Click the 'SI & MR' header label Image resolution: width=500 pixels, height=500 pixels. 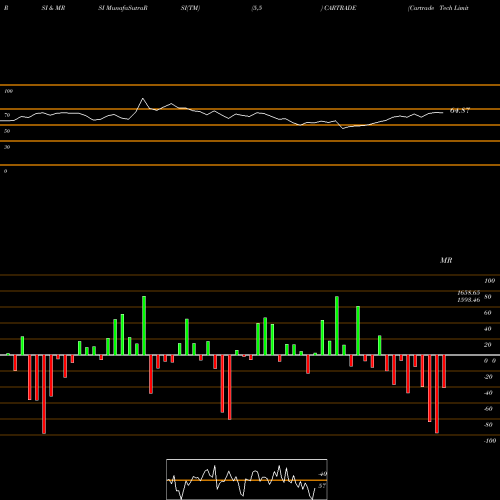click(53, 8)
